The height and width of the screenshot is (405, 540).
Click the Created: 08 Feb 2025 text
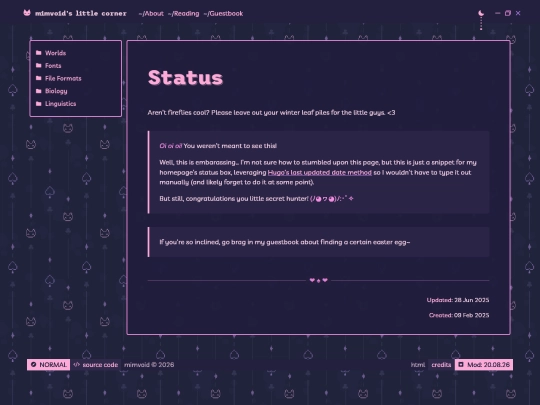pos(459,315)
